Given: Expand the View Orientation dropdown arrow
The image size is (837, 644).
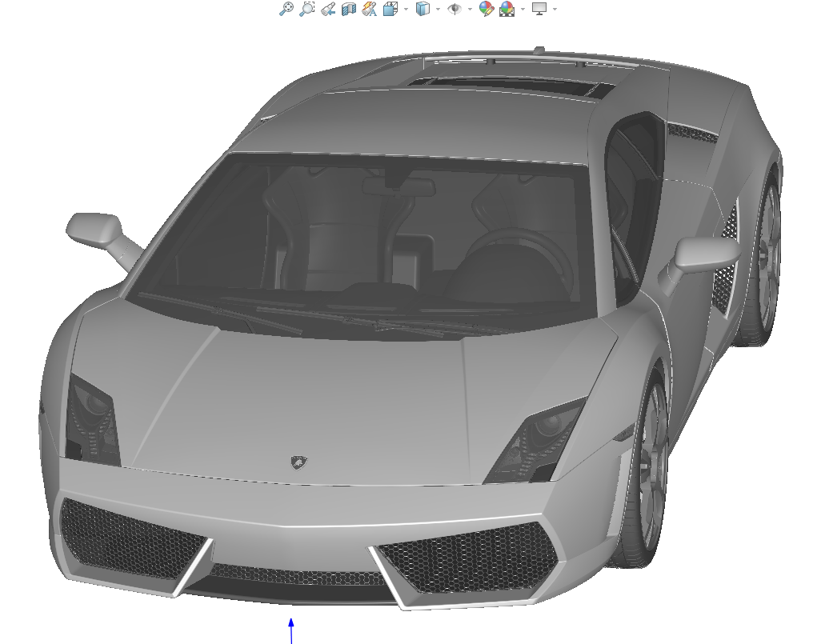Looking at the screenshot, I should [406, 9].
